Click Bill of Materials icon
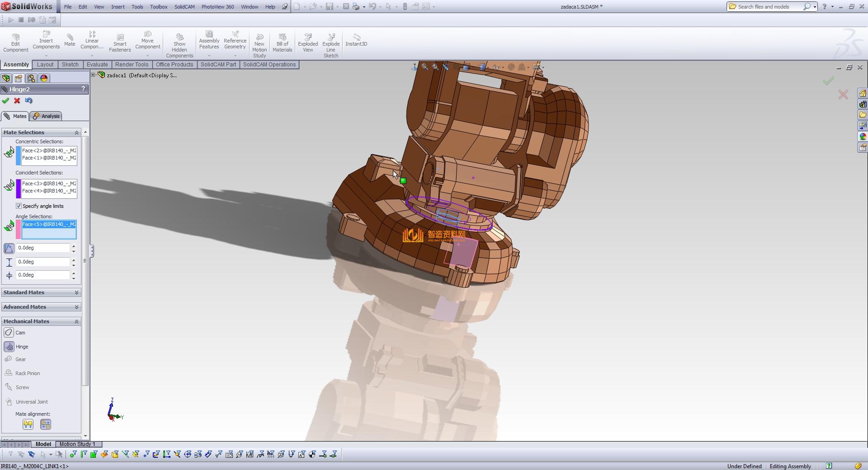The image size is (868, 470). [x=282, y=43]
